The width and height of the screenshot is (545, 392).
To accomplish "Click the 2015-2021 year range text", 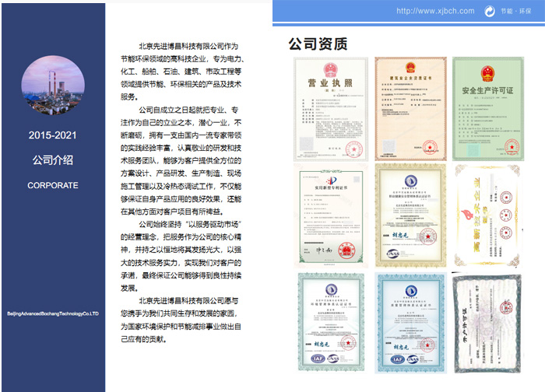I will tap(52, 135).
